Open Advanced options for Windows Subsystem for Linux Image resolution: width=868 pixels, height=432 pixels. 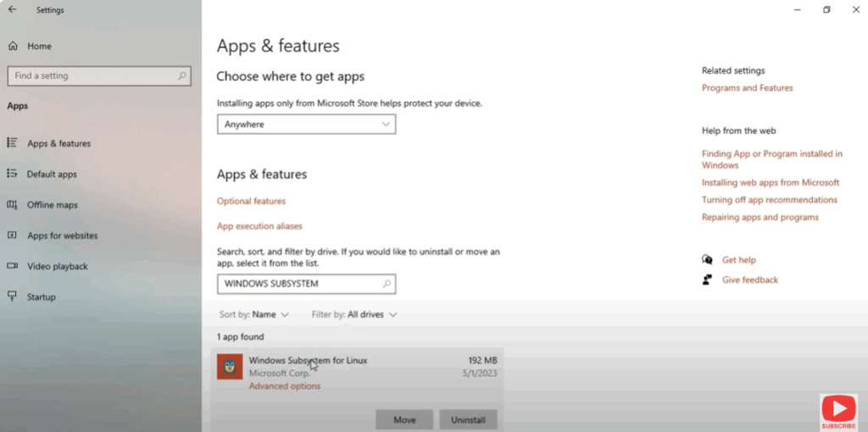(x=285, y=386)
